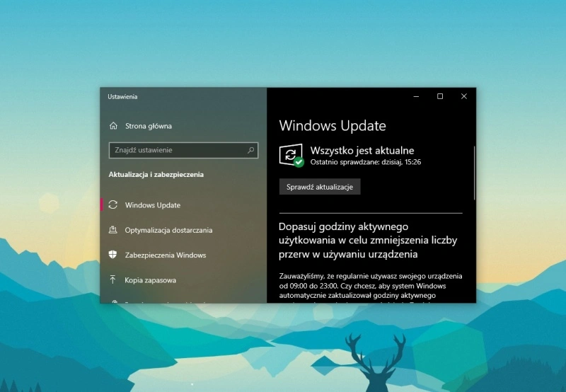The width and height of the screenshot is (566, 392).
Task: Maximize the Ustawienia window
Action: tap(440, 96)
